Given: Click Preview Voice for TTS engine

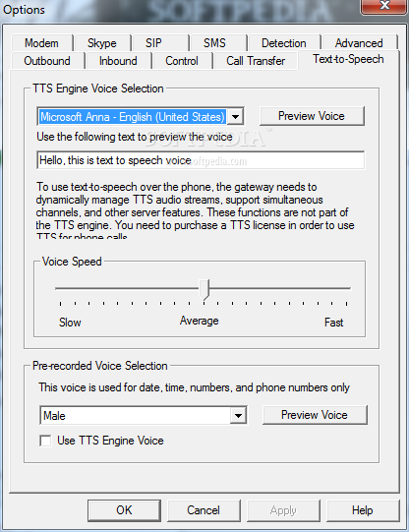Looking at the screenshot, I should 312,116.
